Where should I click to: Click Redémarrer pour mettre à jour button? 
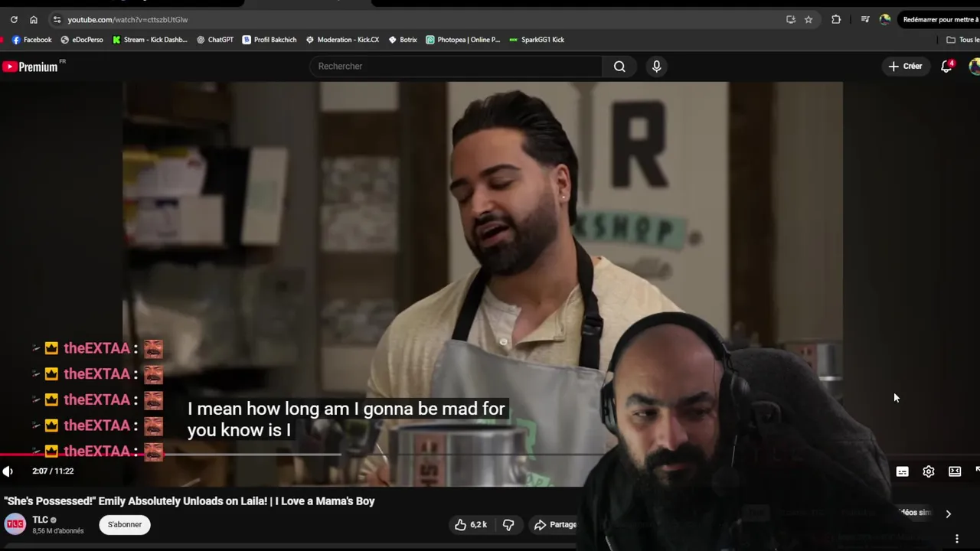pos(939,19)
